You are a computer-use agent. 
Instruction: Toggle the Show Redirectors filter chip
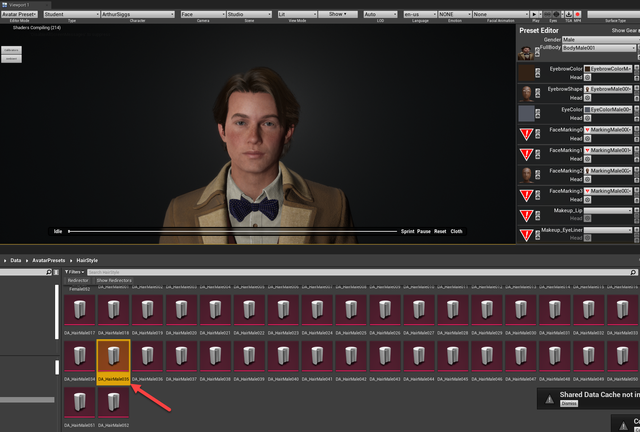tap(114, 281)
